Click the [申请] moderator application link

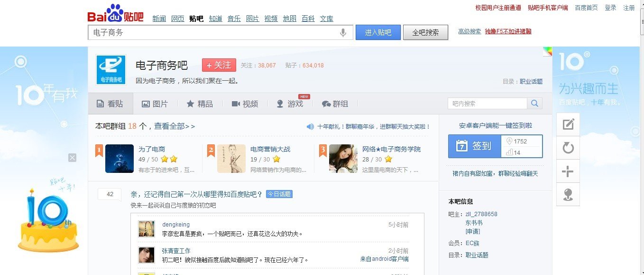(473, 231)
